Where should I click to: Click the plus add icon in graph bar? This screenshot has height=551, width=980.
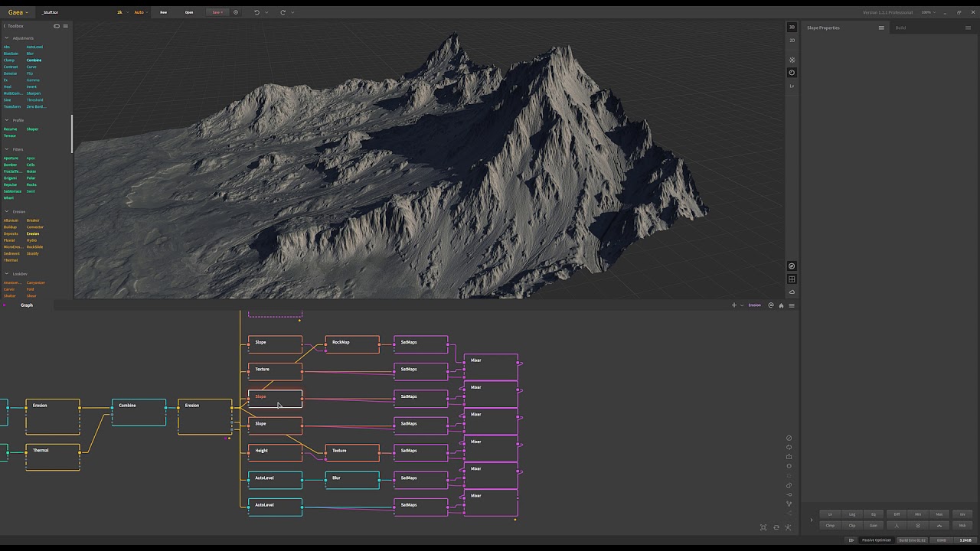pos(733,305)
